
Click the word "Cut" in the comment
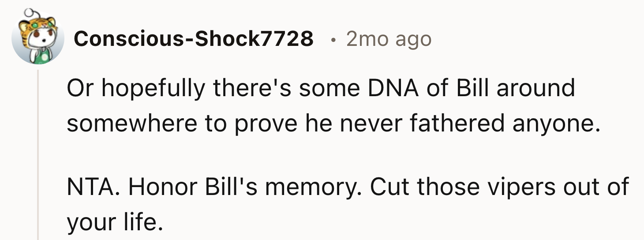(389, 187)
